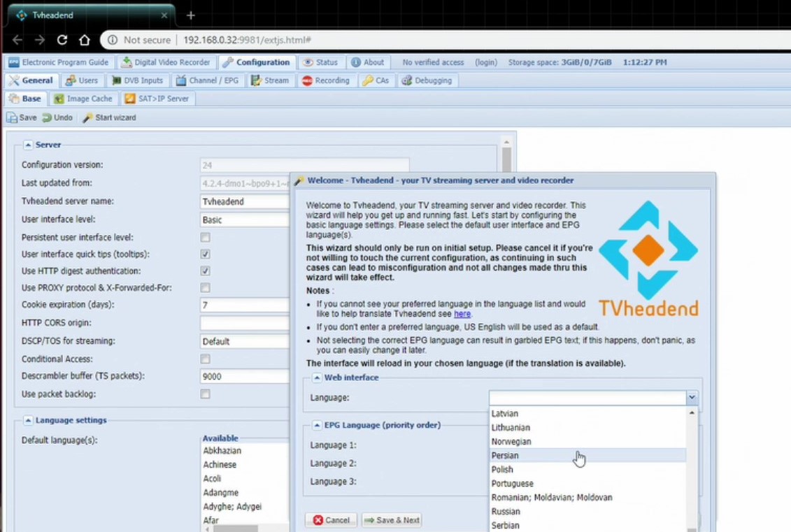
Task: Reload the page with refresh icon
Action: [x=62, y=40]
